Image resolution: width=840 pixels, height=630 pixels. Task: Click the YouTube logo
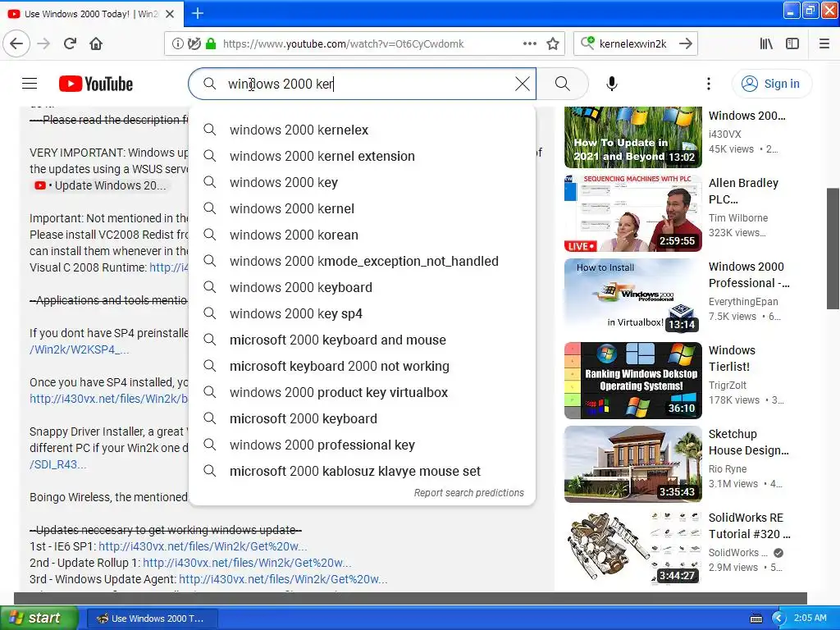[96, 84]
